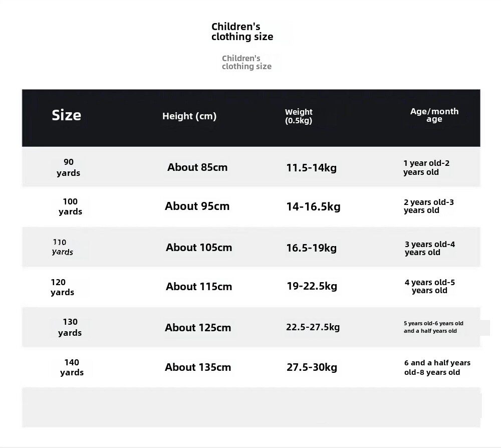501x448 pixels.
Task: Click the "19-22.5kg" weight cell
Action: tap(312, 286)
